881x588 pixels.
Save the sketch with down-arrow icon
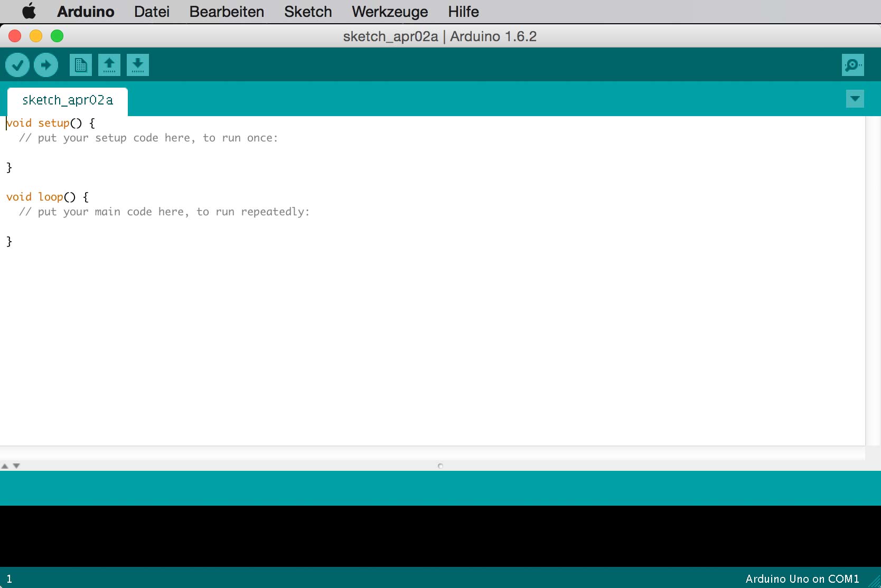click(138, 65)
